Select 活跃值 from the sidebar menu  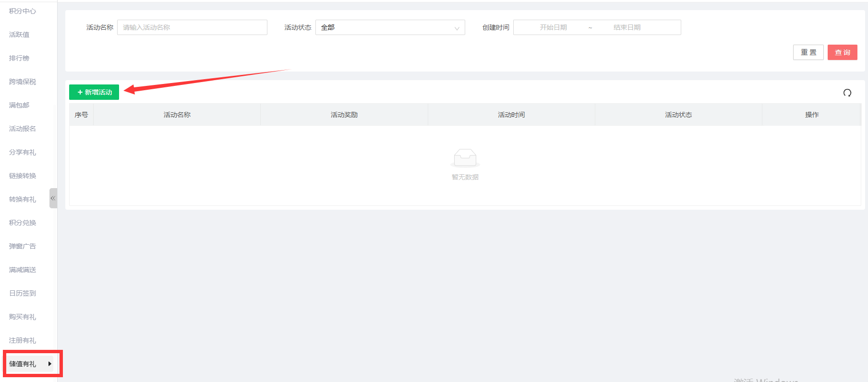[x=19, y=35]
